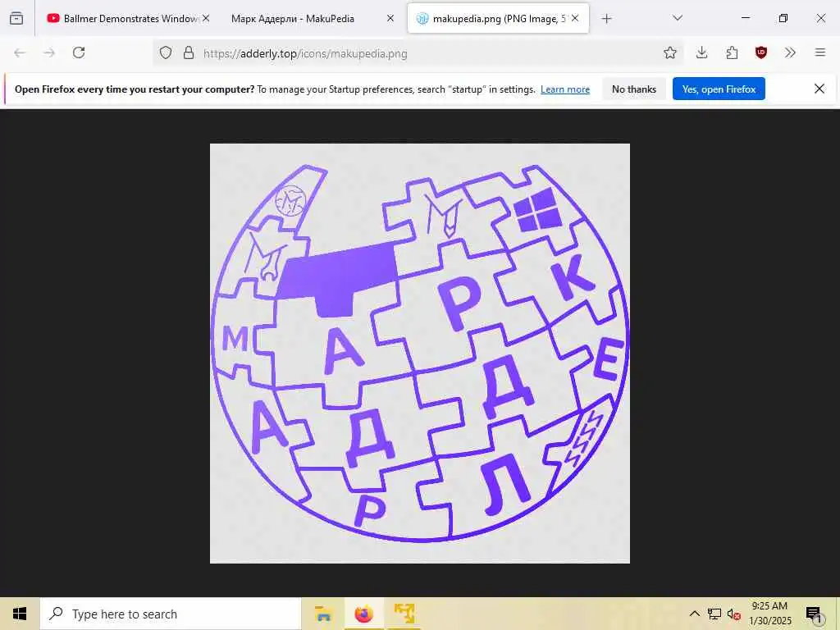Image resolution: width=840 pixels, height=630 pixels.
Task: Open the downloads panel
Action: (702, 52)
